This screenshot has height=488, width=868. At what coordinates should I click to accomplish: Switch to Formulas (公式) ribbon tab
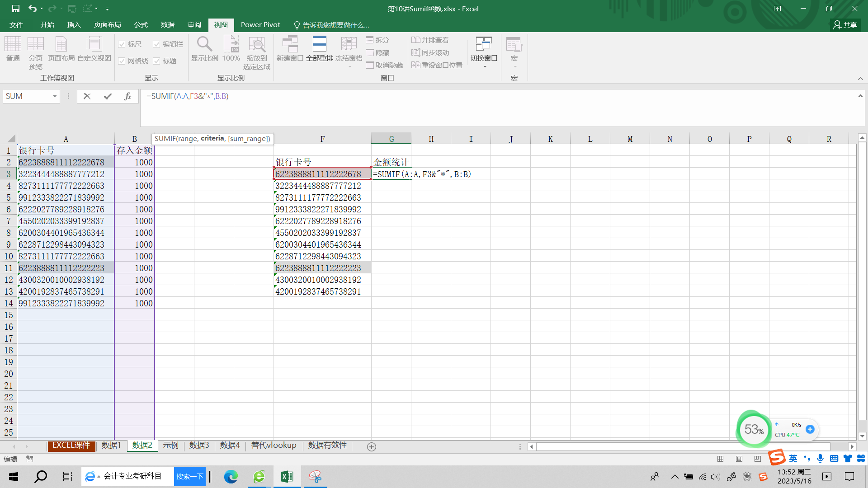pyautogui.click(x=141, y=25)
